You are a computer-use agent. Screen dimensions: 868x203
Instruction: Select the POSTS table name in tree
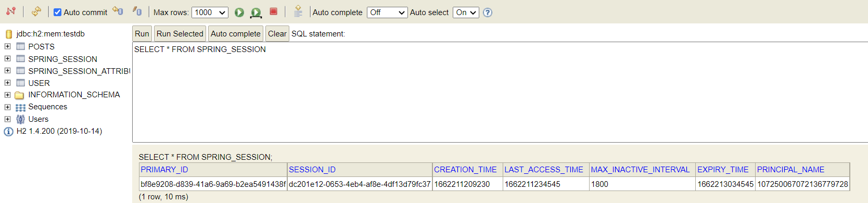[x=41, y=47]
